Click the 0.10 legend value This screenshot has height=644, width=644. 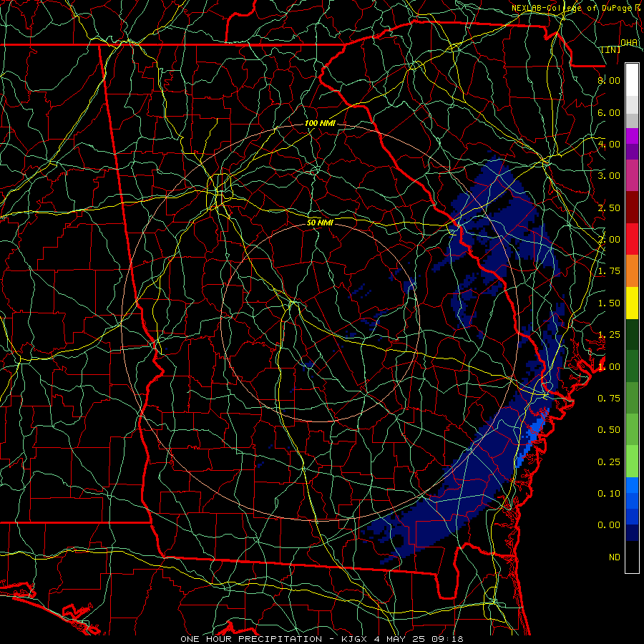coord(609,494)
